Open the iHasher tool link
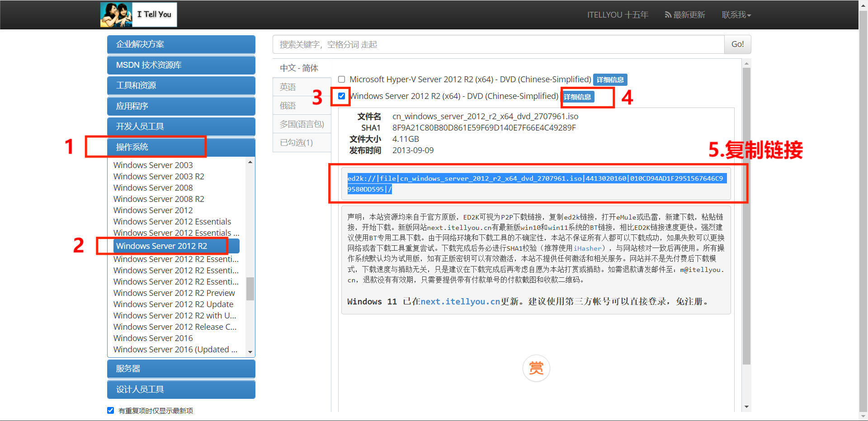The width and height of the screenshot is (868, 421). [587, 248]
